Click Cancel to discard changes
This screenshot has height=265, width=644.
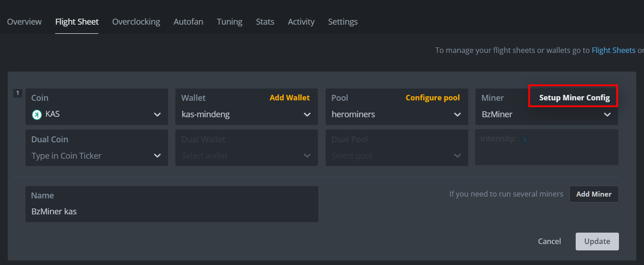(x=549, y=241)
